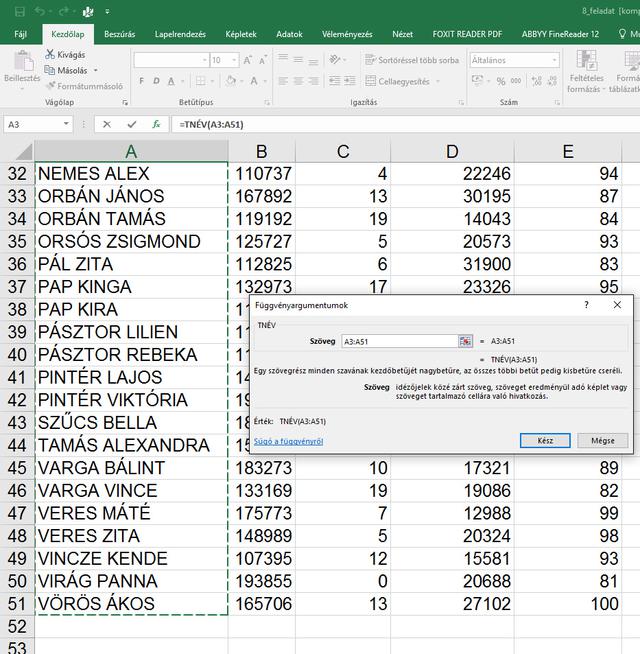640x654 pixels.
Task: Click the Szöveg input field
Action: 400,341
